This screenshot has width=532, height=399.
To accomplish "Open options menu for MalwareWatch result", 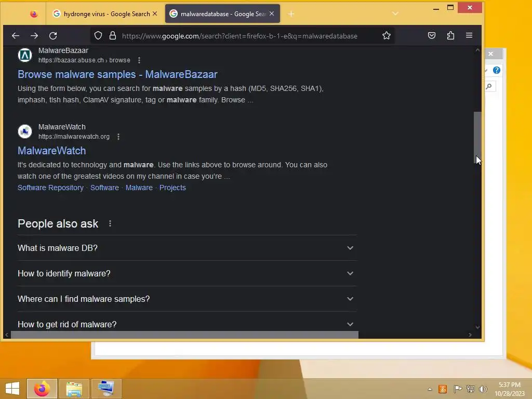I will click(x=118, y=137).
